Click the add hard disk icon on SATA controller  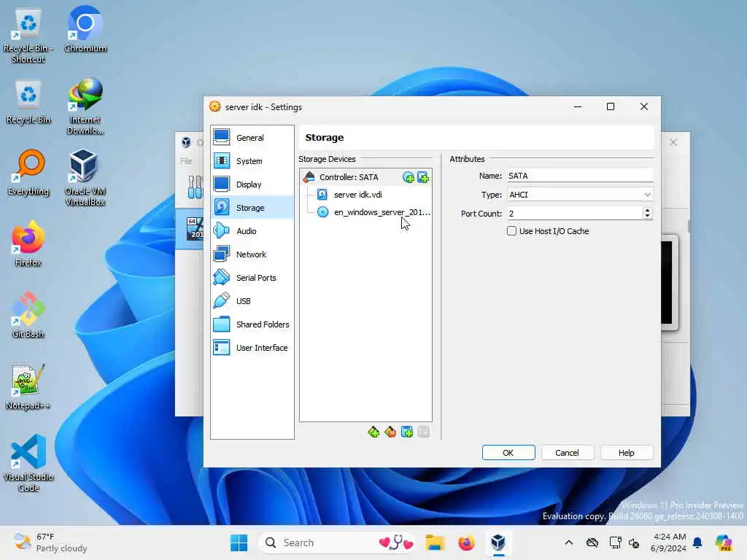coord(423,178)
